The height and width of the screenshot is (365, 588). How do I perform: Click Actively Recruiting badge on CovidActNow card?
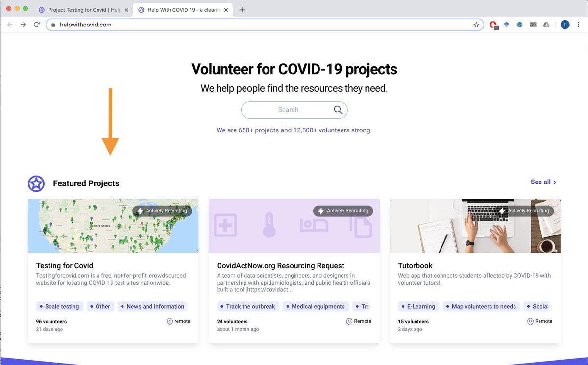coord(343,211)
